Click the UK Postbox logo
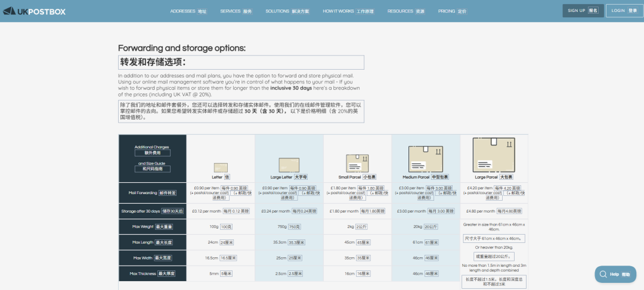Screen dimensions: 644x290 tap(34, 11)
